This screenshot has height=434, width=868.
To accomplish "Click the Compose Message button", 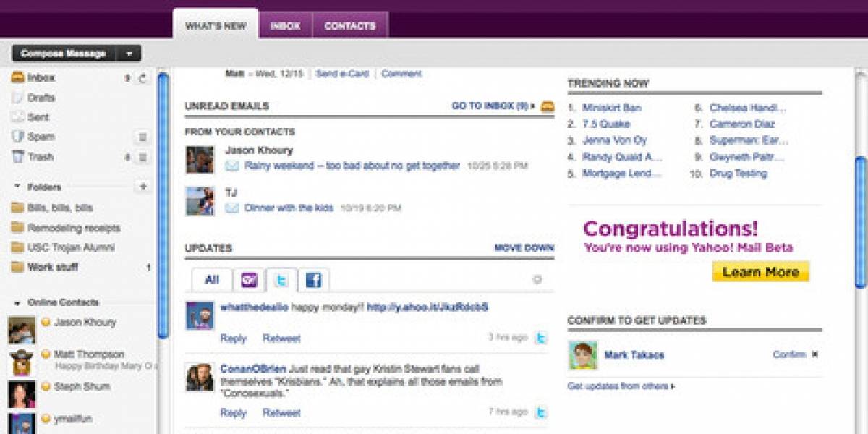I will [x=64, y=54].
